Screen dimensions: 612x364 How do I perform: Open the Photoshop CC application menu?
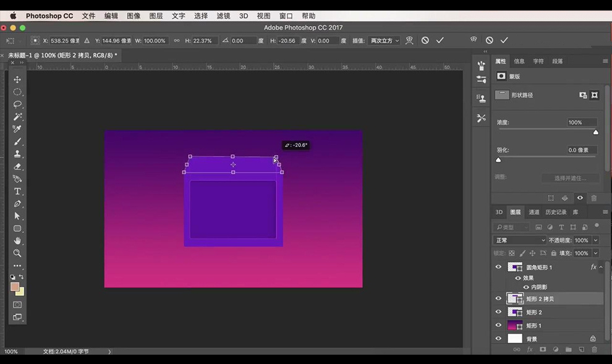pyautogui.click(x=49, y=16)
